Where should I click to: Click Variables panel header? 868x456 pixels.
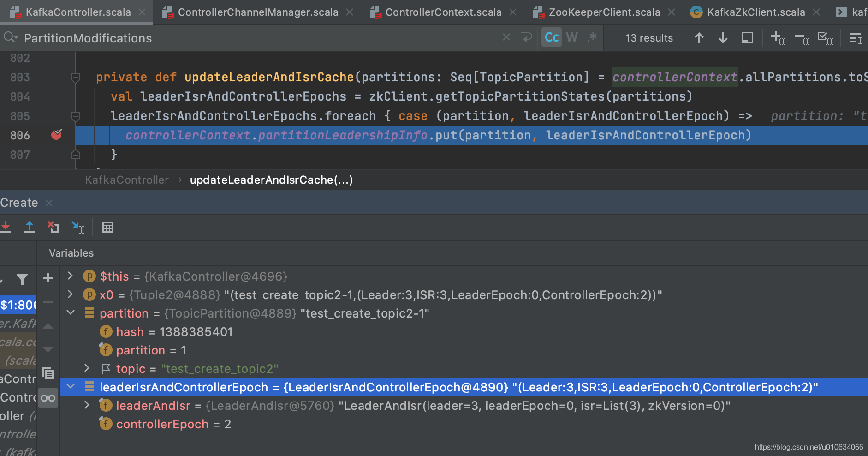tap(71, 253)
